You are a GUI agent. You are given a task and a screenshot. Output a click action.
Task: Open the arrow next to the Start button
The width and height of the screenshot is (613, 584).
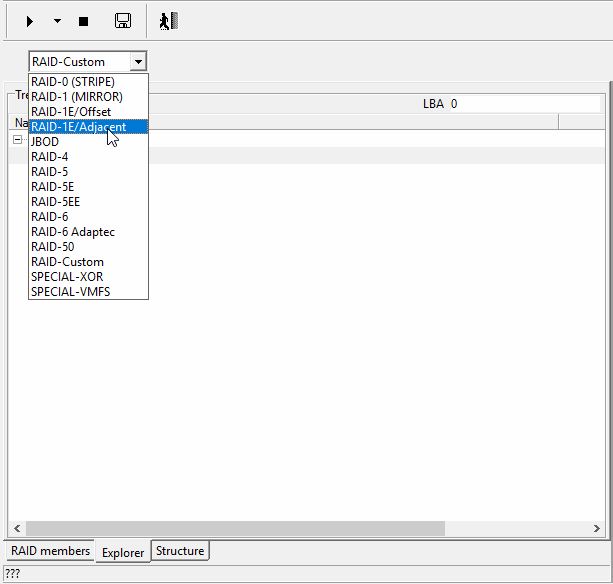tap(57, 21)
